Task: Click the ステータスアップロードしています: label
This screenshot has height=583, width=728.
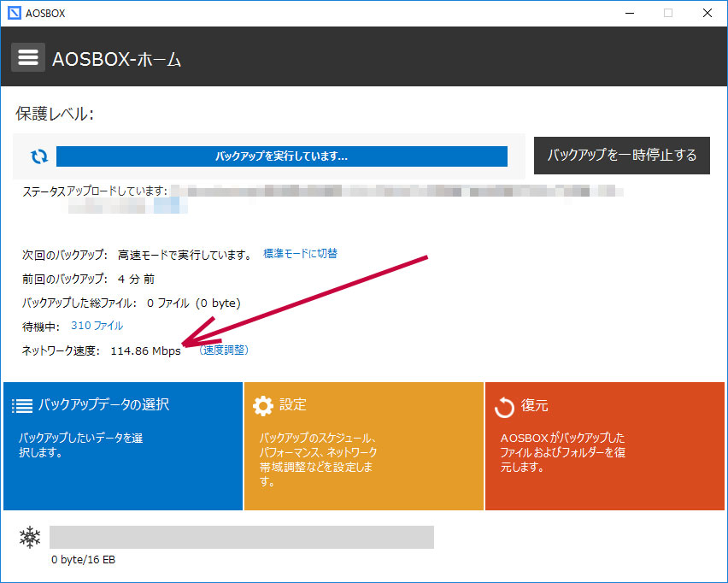Action: tap(95, 191)
